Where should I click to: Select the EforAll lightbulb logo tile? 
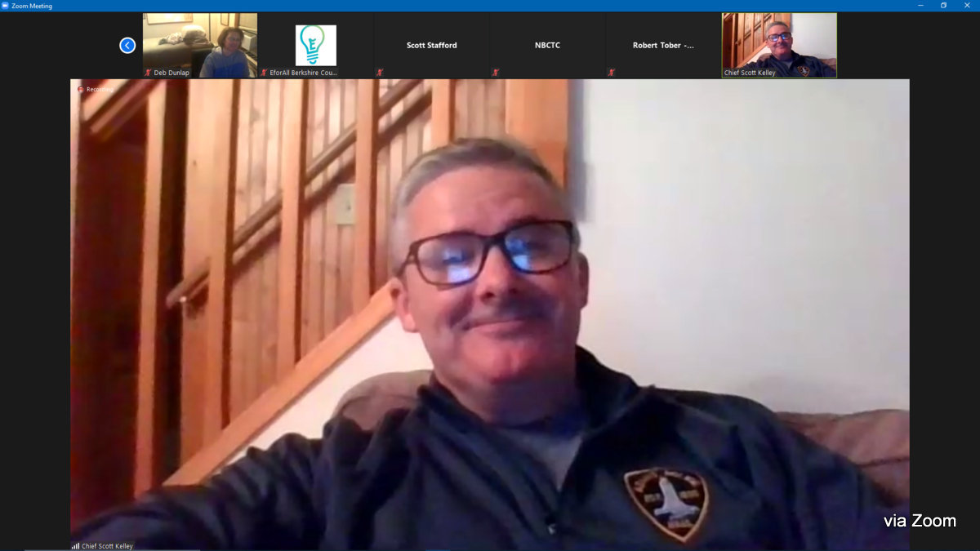316,45
